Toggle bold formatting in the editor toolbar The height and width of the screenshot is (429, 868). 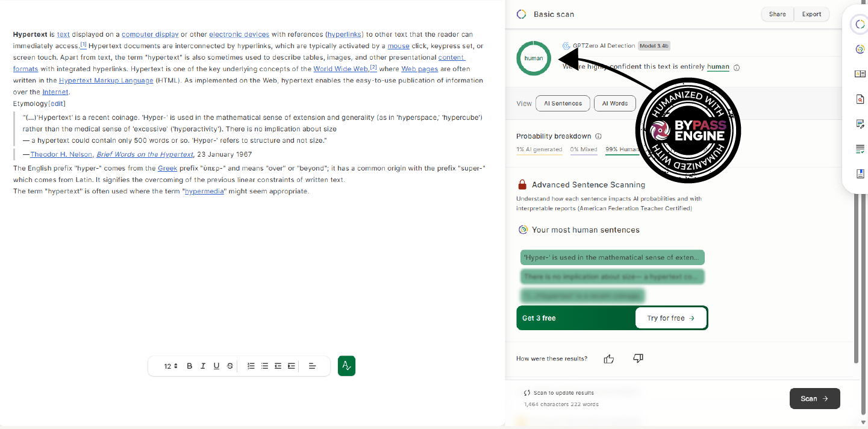pyautogui.click(x=190, y=366)
